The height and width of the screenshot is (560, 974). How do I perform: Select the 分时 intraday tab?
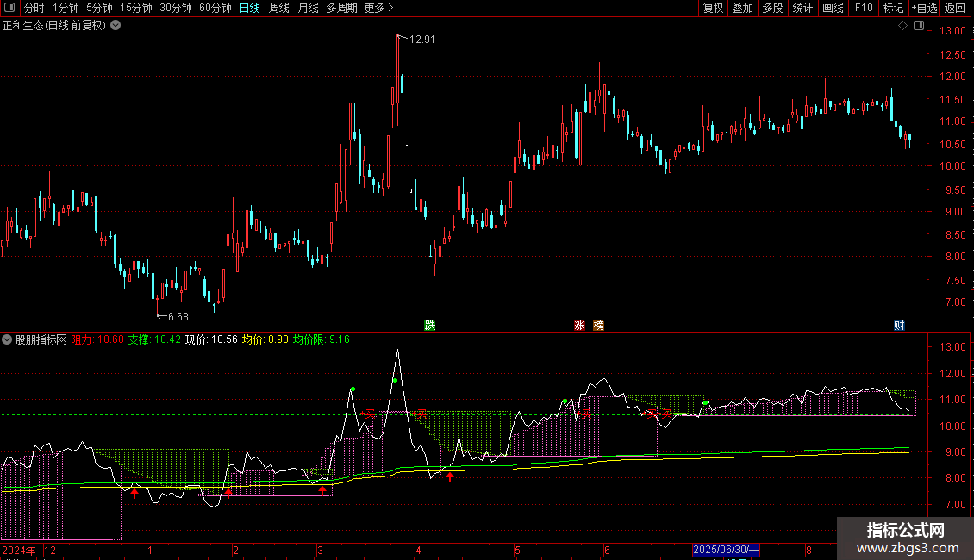point(34,8)
